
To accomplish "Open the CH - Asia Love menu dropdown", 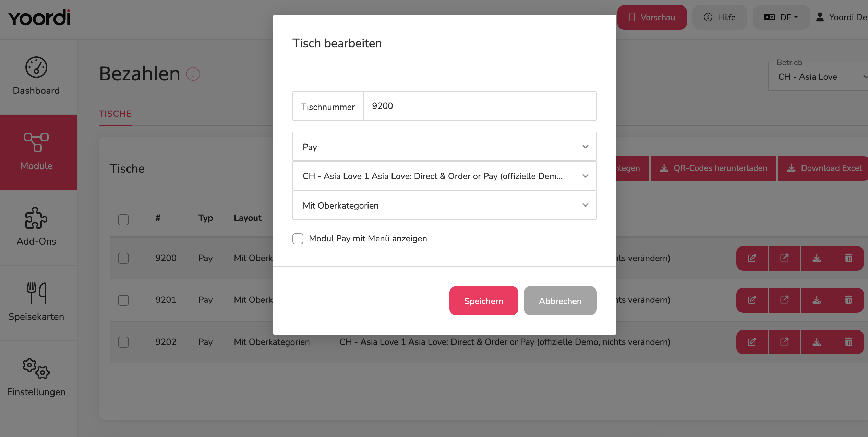I will [x=445, y=176].
